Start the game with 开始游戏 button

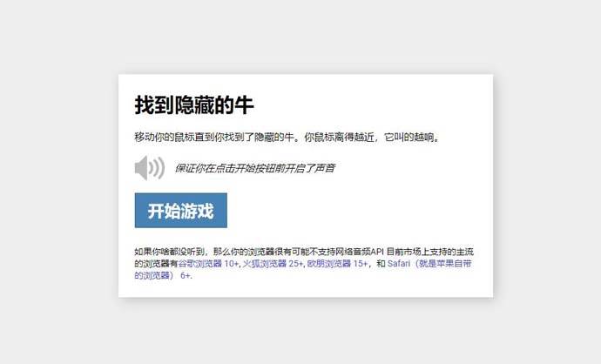coord(181,211)
